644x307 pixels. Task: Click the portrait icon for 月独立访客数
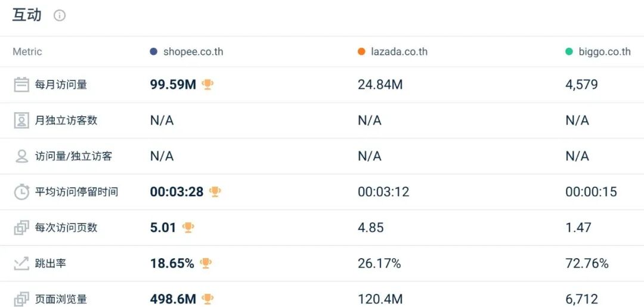(21, 120)
